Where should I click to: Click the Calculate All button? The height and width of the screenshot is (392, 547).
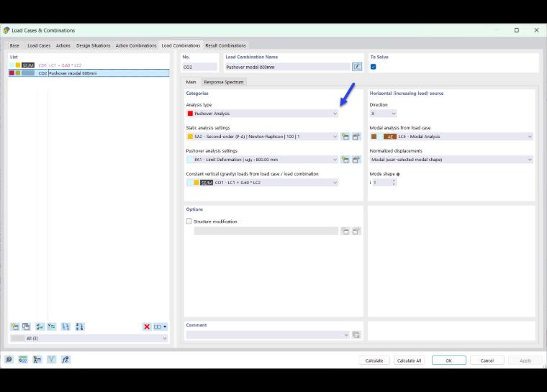pyautogui.click(x=410, y=360)
